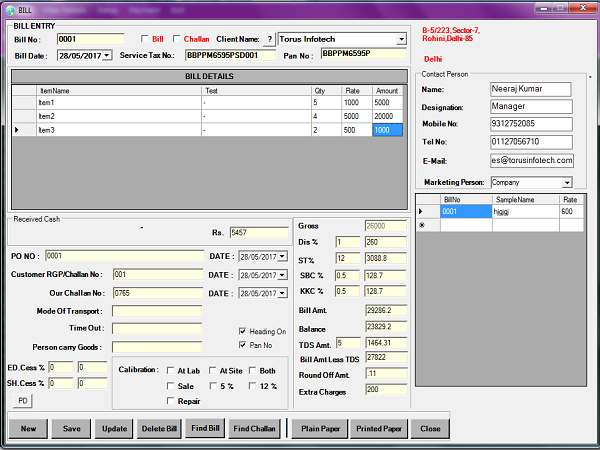The height and width of the screenshot is (450, 600).
Task: Open the Marketing Person dropdown
Action: [x=567, y=183]
